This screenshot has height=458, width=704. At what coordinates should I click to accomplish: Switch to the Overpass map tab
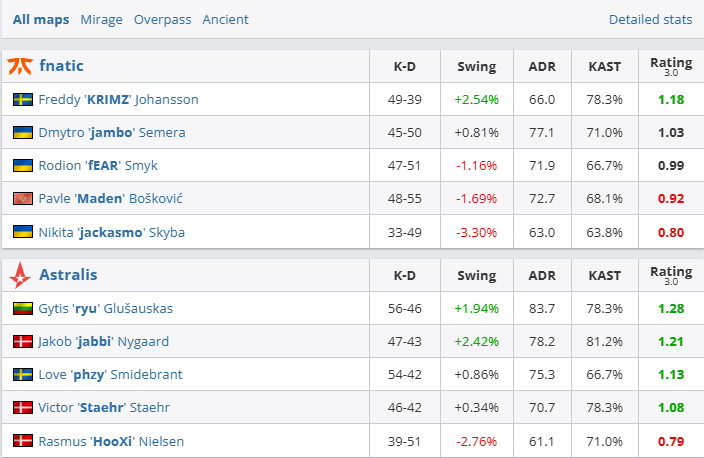(163, 19)
